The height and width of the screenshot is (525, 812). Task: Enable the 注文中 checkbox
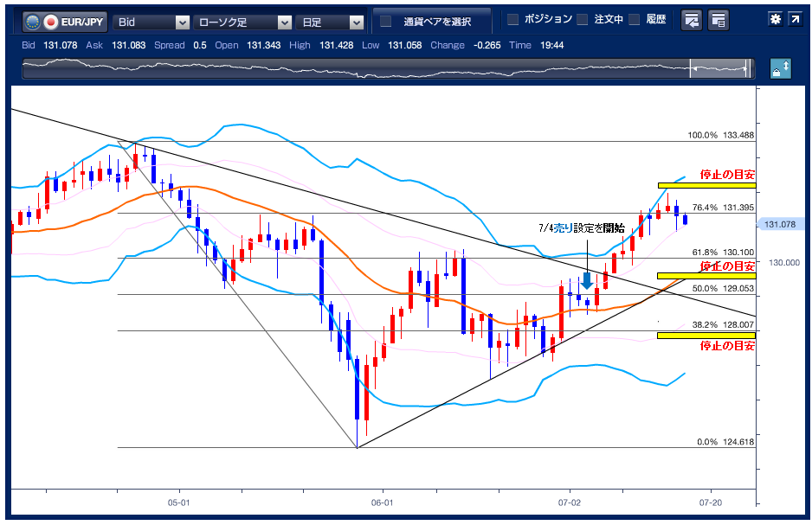click(x=583, y=20)
